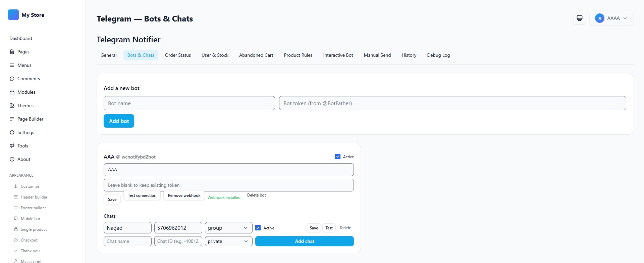Focus the empty Chat name field

pyautogui.click(x=127, y=241)
